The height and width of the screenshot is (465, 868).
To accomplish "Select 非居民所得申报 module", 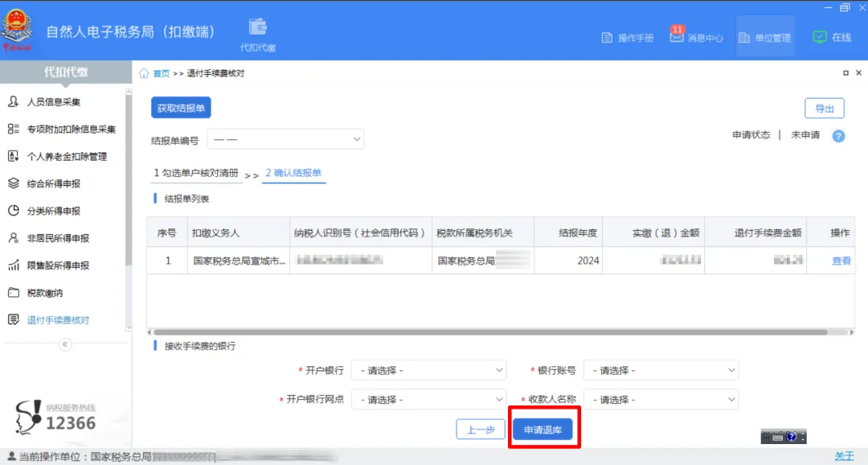I will click(x=59, y=237).
